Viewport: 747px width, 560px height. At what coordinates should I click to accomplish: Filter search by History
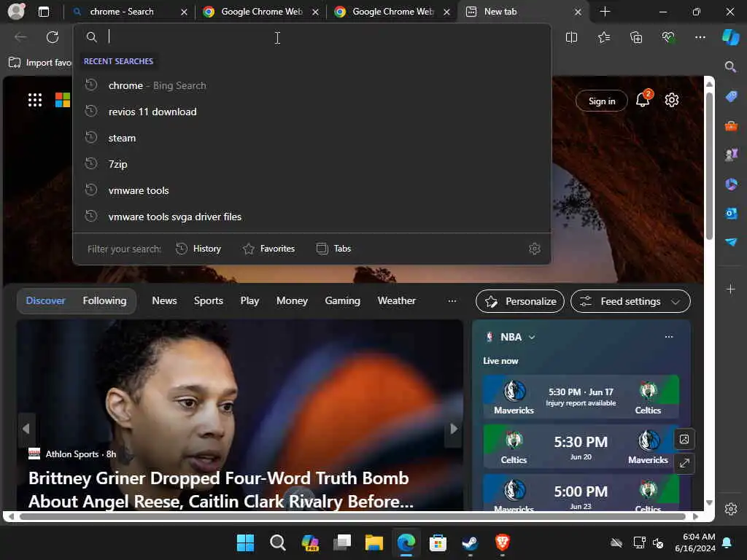click(x=198, y=249)
